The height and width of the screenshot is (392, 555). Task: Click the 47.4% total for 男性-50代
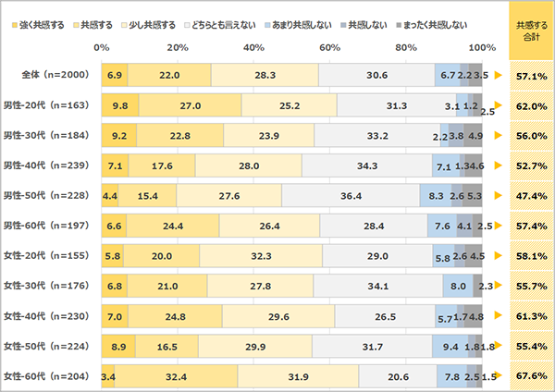[x=530, y=196]
